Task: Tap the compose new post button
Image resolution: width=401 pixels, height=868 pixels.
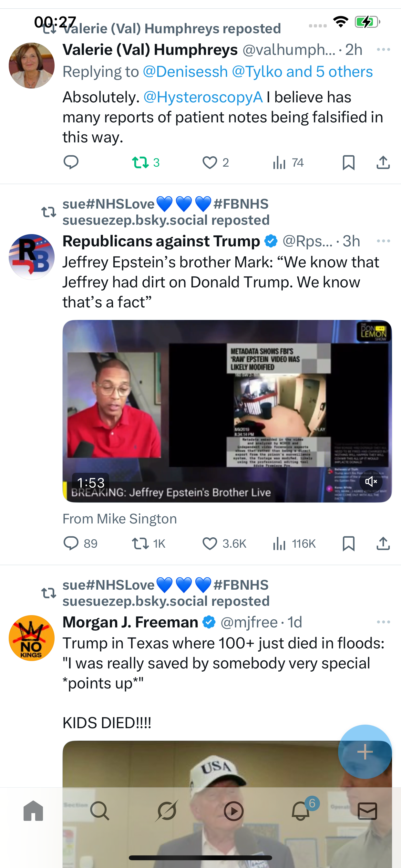Action: (x=365, y=752)
